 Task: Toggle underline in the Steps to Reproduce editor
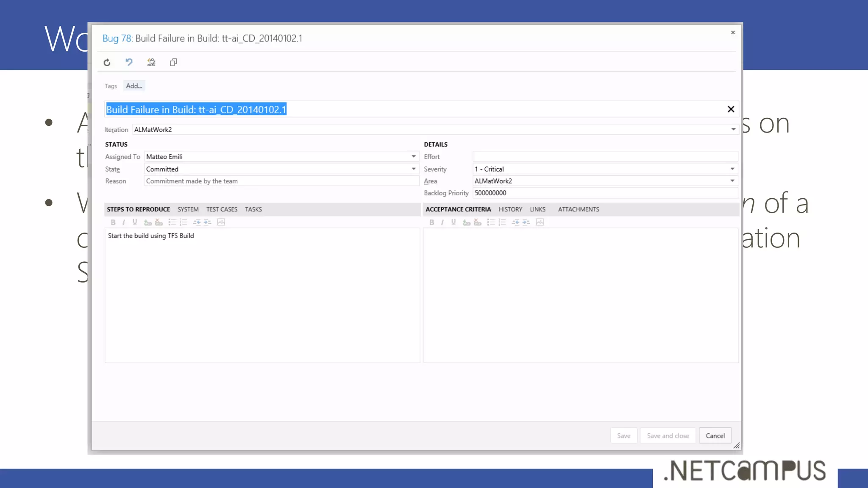click(x=135, y=222)
